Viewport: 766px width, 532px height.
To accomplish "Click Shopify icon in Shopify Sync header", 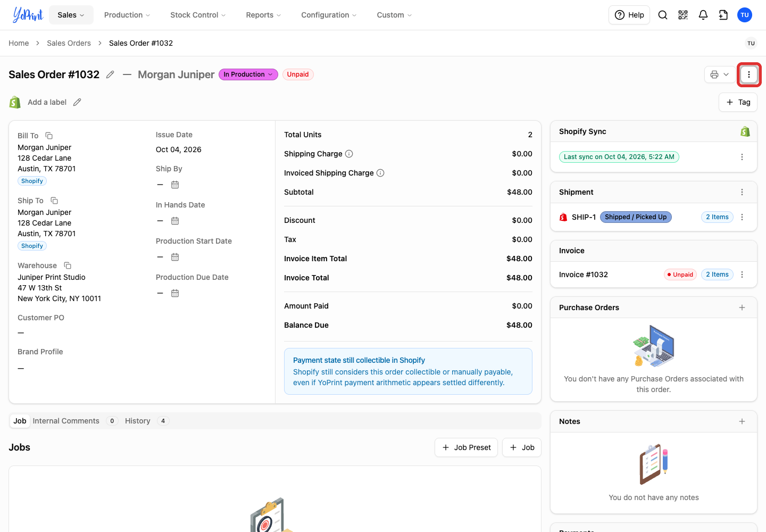I will click(745, 131).
